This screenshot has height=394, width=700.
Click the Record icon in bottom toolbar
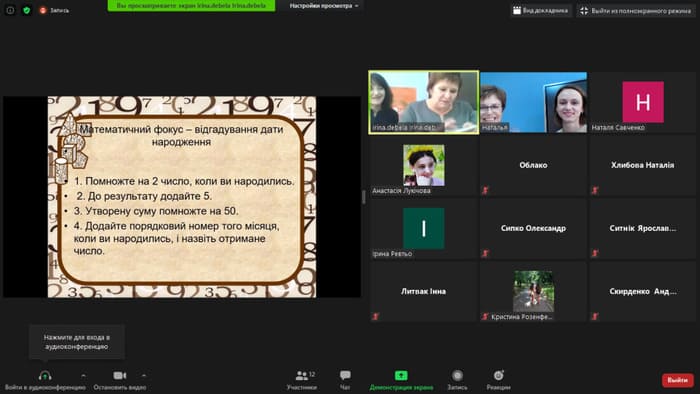pyautogui.click(x=457, y=376)
